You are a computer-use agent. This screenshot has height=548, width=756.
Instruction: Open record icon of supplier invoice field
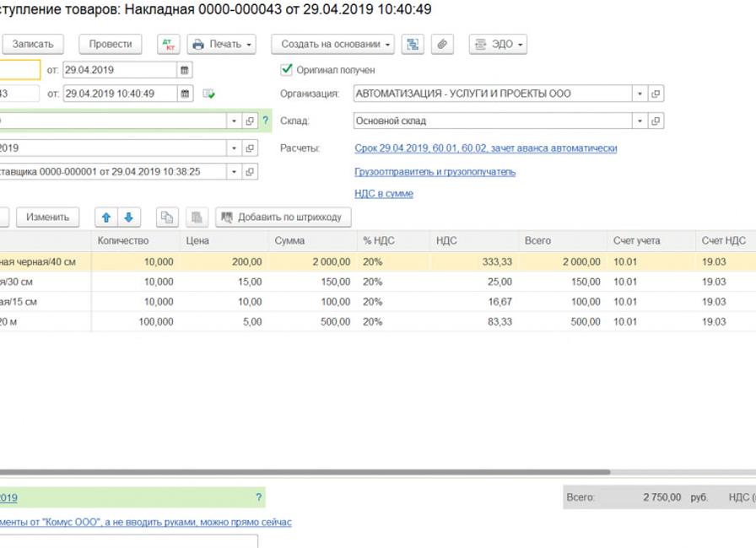point(250,172)
